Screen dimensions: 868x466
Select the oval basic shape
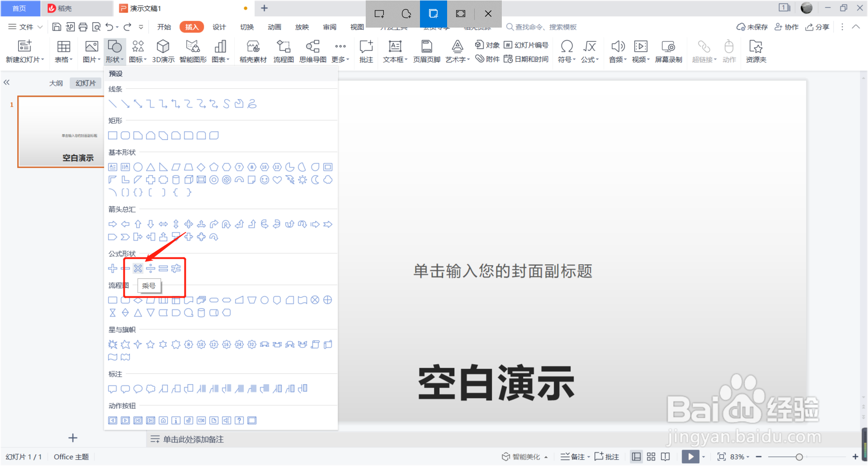[138, 167]
